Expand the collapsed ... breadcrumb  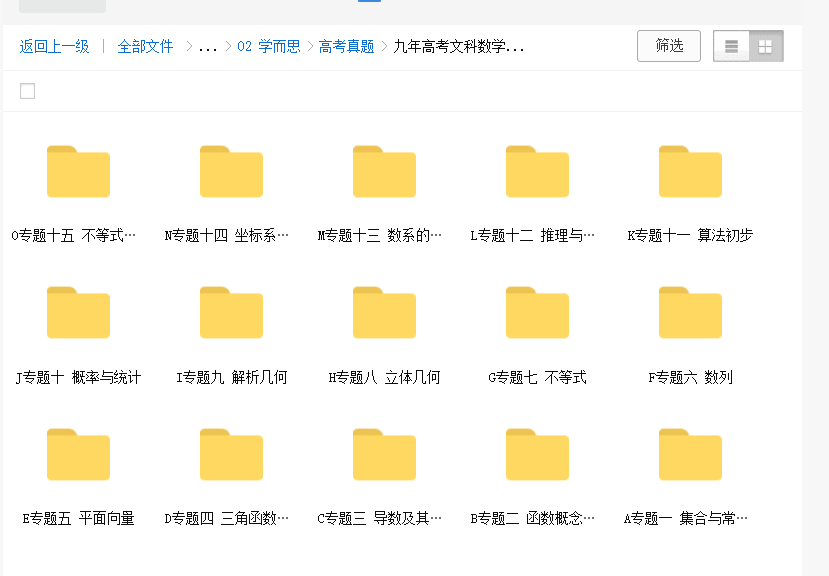tap(208, 47)
